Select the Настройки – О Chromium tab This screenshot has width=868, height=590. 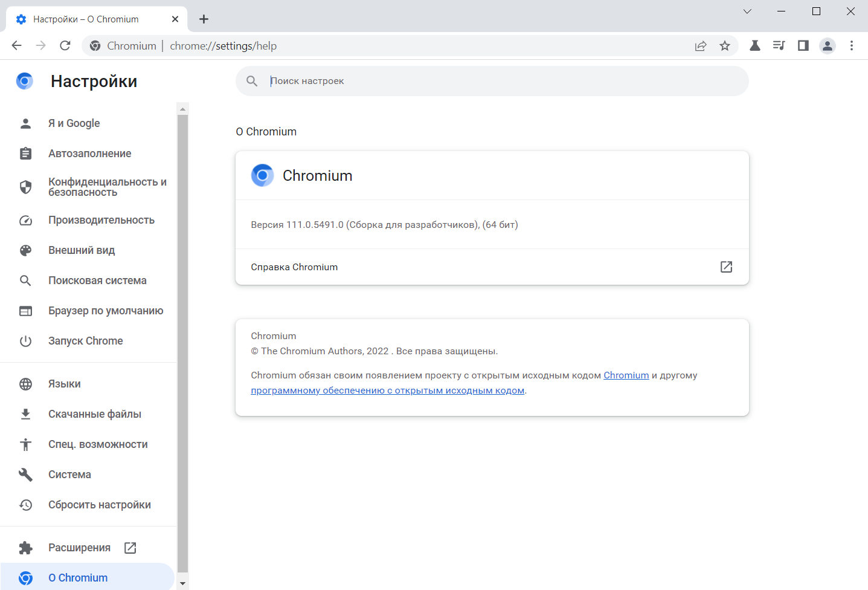97,19
